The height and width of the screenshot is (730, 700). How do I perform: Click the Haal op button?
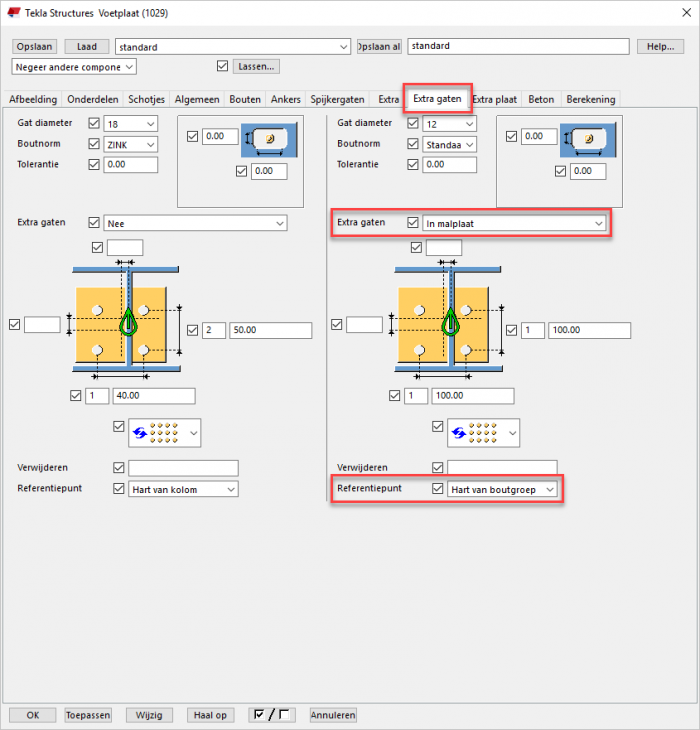click(x=210, y=715)
